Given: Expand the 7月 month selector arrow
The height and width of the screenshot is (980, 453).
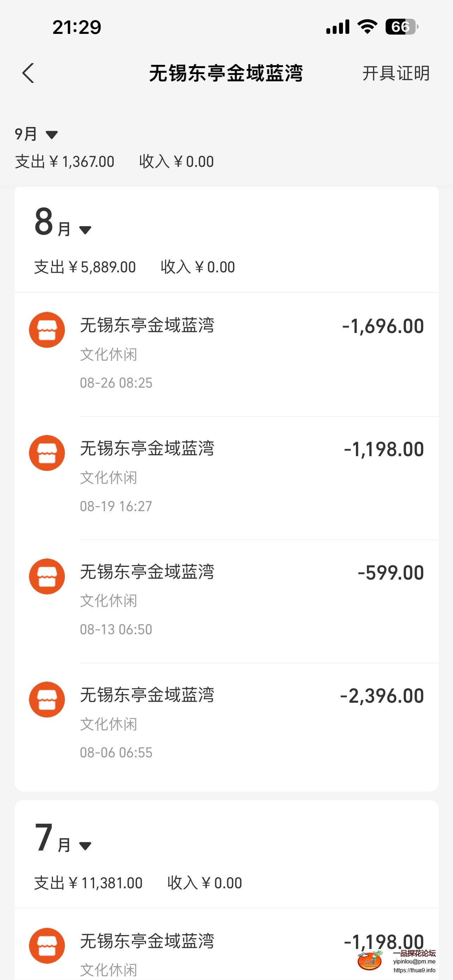Looking at the screenshot, I should tap(85, 846).
